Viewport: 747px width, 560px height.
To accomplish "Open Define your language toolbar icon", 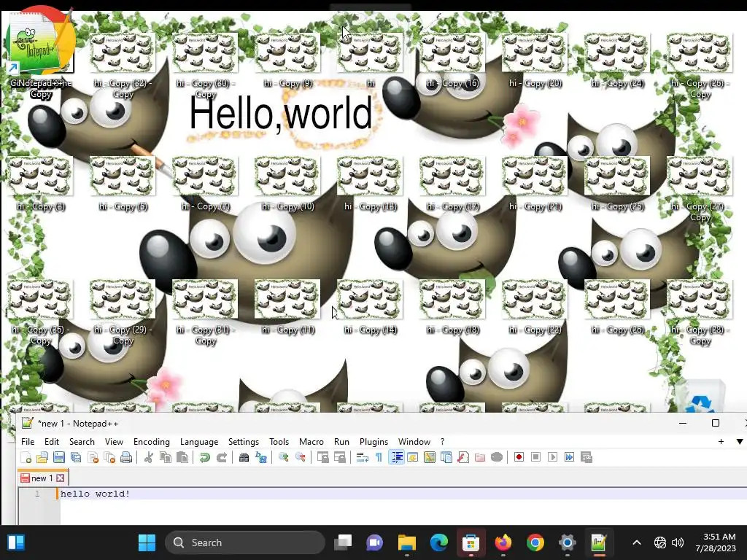I will tap(413, 458).
